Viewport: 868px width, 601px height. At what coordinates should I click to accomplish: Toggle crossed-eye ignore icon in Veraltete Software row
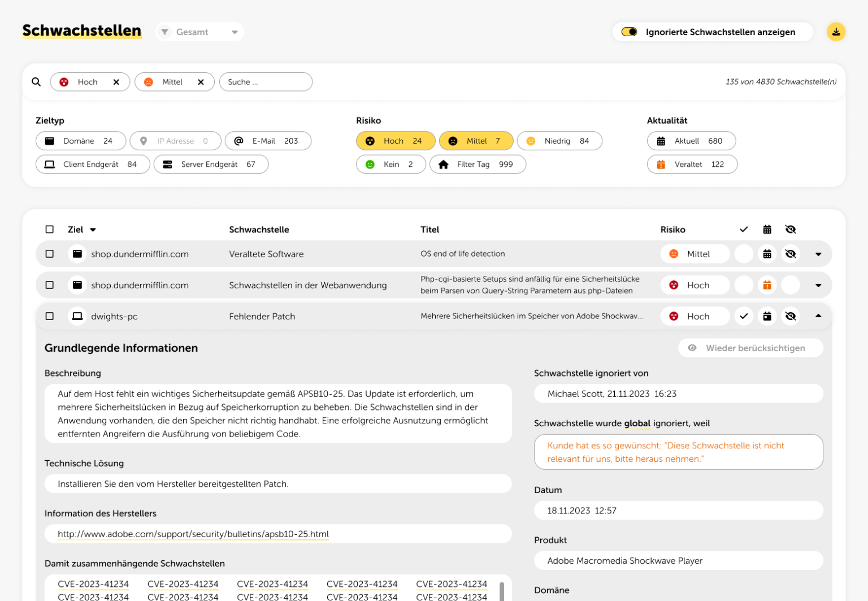(x=791, y=254)
